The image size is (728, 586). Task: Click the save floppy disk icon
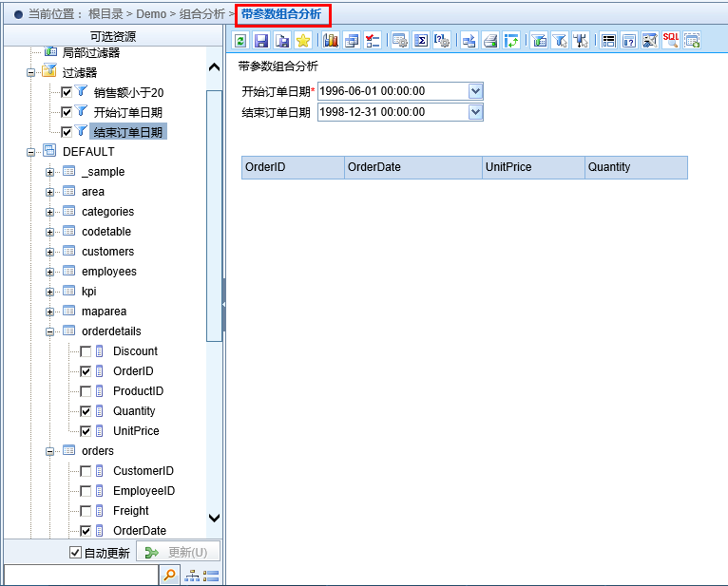(261, 41)
